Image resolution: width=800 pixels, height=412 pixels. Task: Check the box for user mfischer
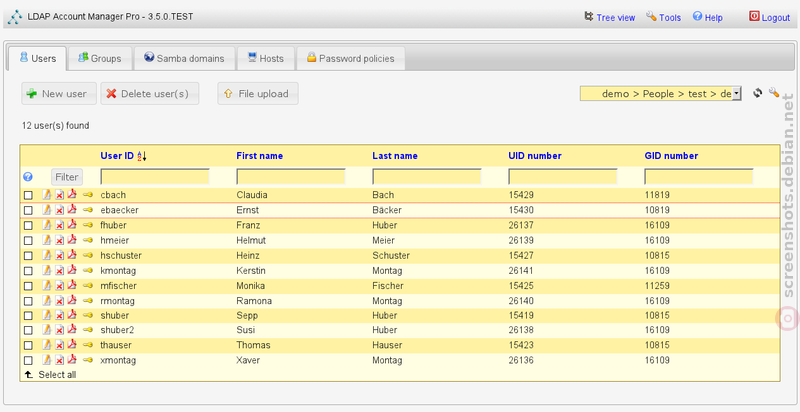click(x=28, y=286)
